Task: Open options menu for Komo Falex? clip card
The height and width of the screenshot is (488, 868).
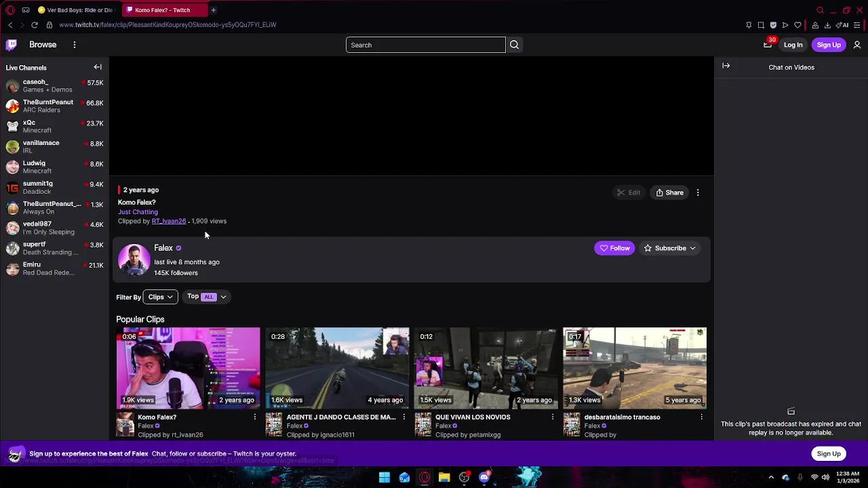Action: tap(255, 418)
